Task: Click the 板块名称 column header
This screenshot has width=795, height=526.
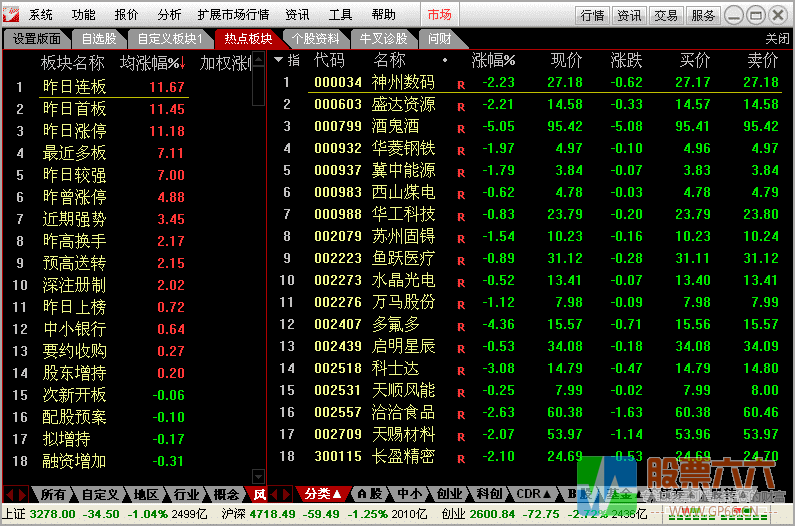Action: coord(73,63)
